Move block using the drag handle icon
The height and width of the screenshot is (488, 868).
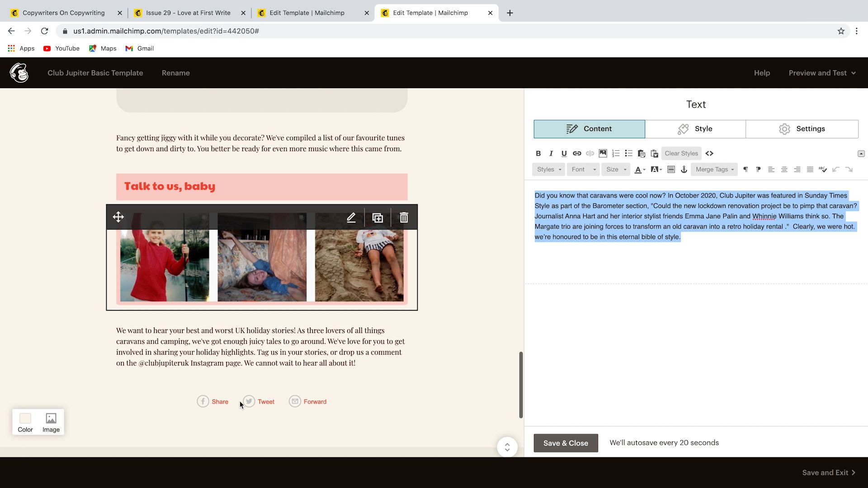click(x=118, y=217)
